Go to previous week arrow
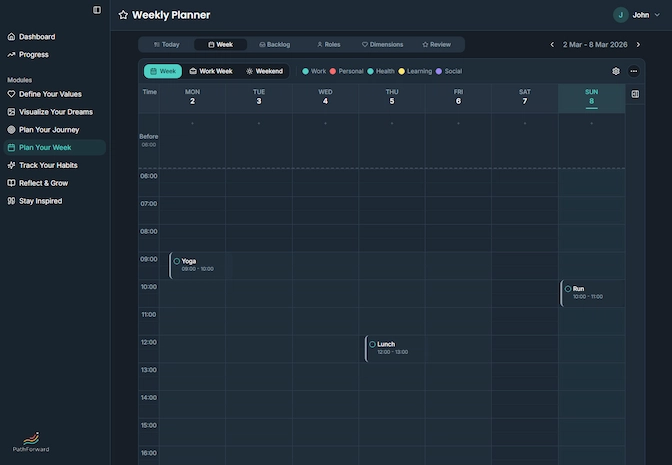This screenshot has height=465, width=672. point(552,45)
